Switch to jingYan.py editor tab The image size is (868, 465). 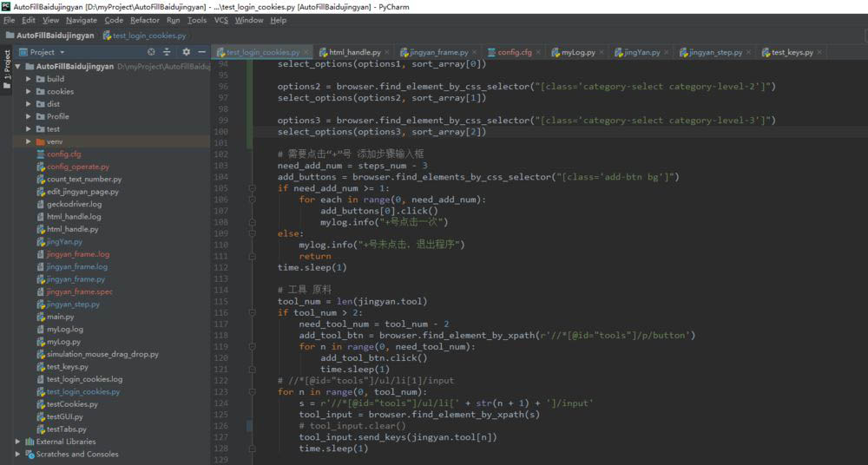(641, 53)
